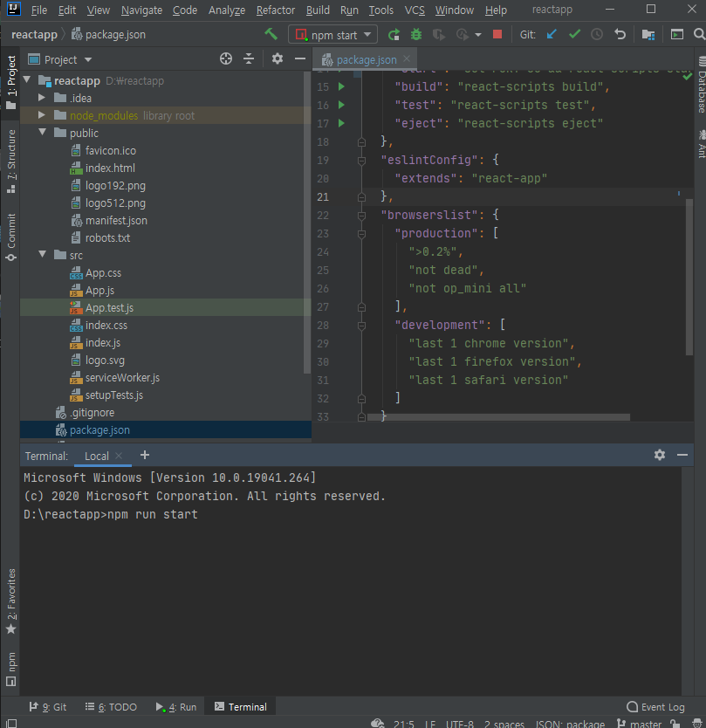Open the VCS menu
Viewport: 706px width, 728px height.
pos(414,10)
